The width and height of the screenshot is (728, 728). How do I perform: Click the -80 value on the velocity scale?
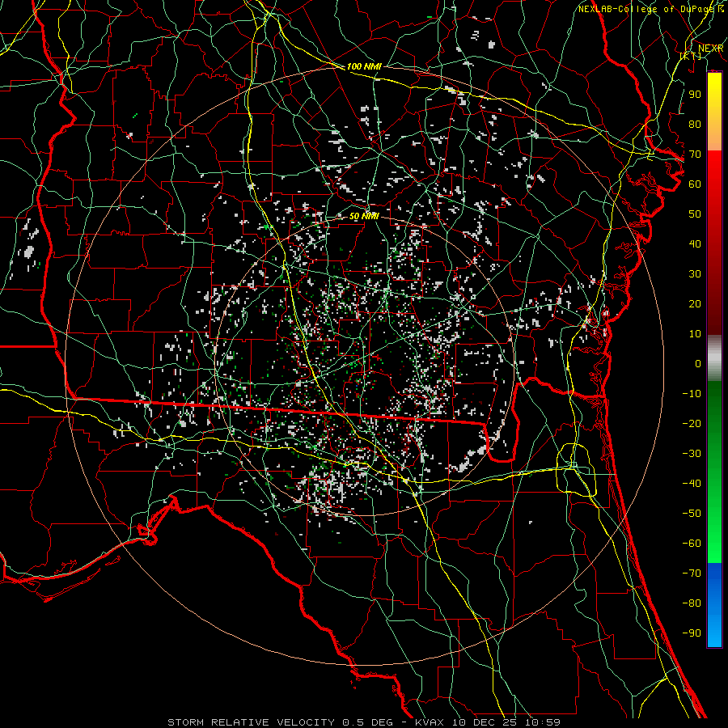(x=692, y=603)
